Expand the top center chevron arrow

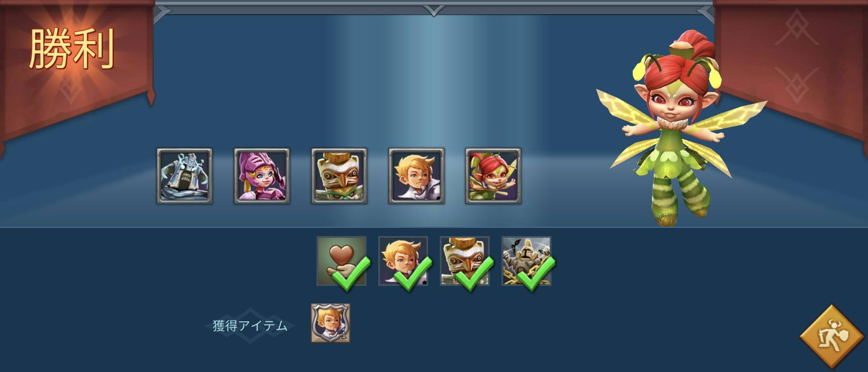tap(434, 10)
